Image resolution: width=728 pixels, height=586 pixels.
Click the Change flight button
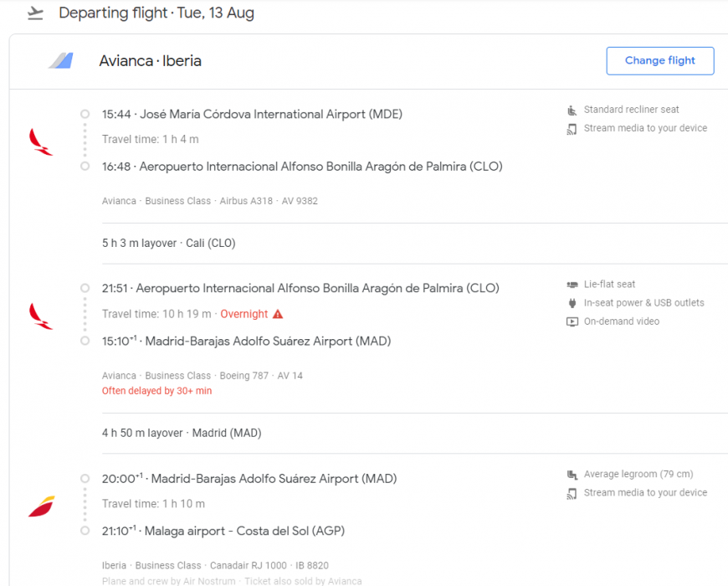659,61
